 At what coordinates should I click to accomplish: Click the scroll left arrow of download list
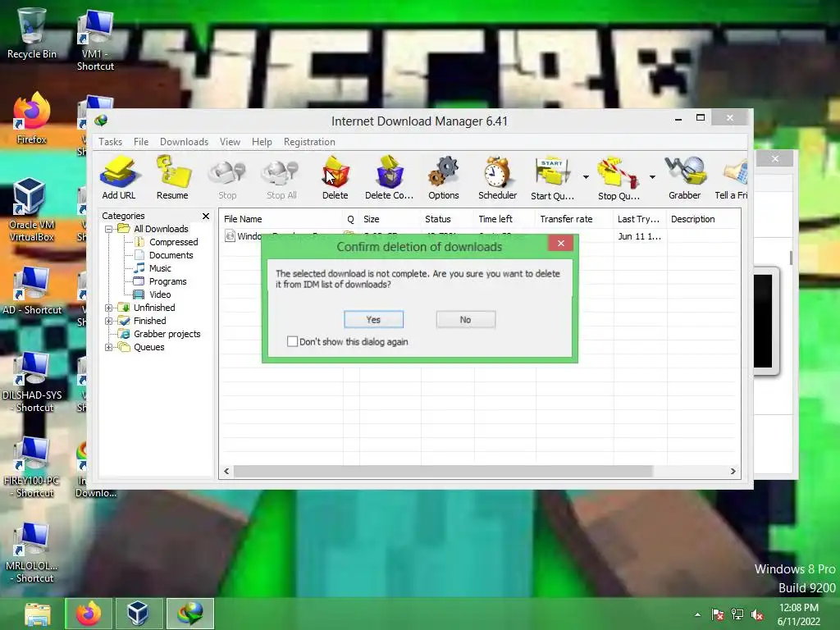pyautogui.click(x=226, y=472)
